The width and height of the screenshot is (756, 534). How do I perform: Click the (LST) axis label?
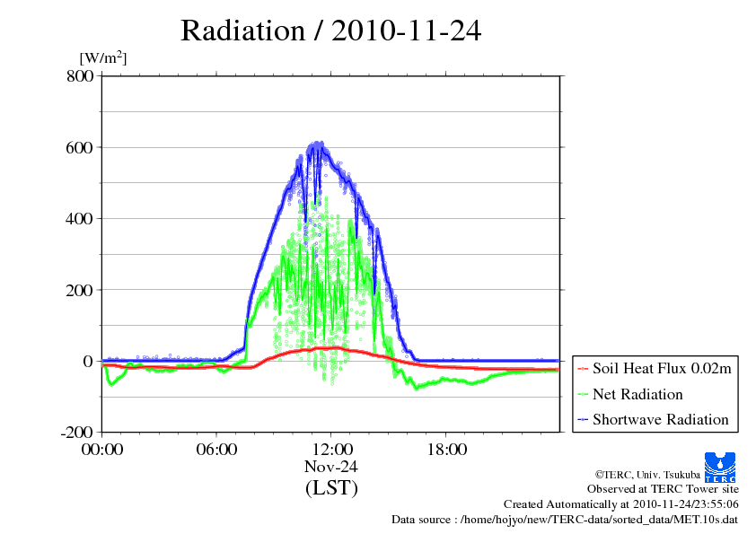331,487
